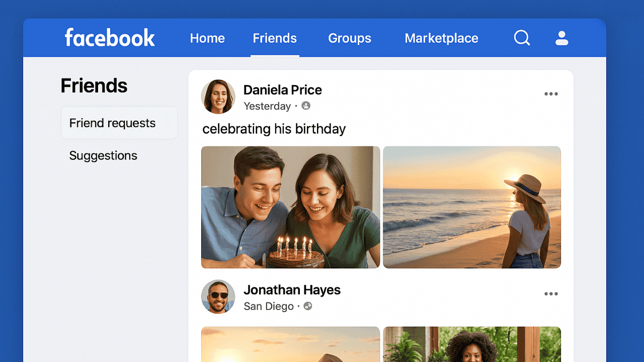Click the Friends sidebar heading
644x362 pixels.
tap(94, 86)
